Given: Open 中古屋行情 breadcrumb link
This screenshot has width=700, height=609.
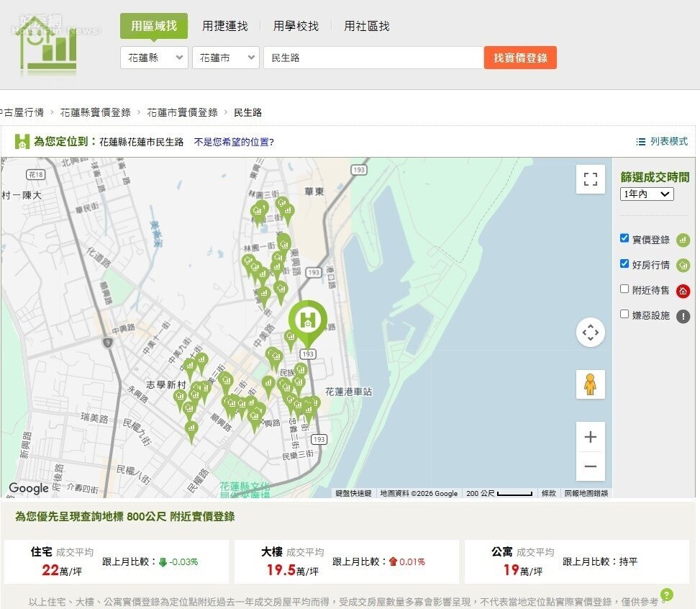Looking at the screenshot, I should point(22,112).
